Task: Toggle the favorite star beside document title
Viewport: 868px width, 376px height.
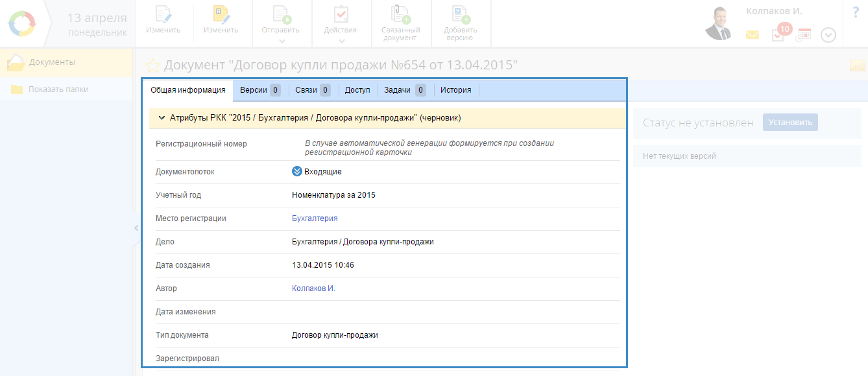Action: coord(152,65)
